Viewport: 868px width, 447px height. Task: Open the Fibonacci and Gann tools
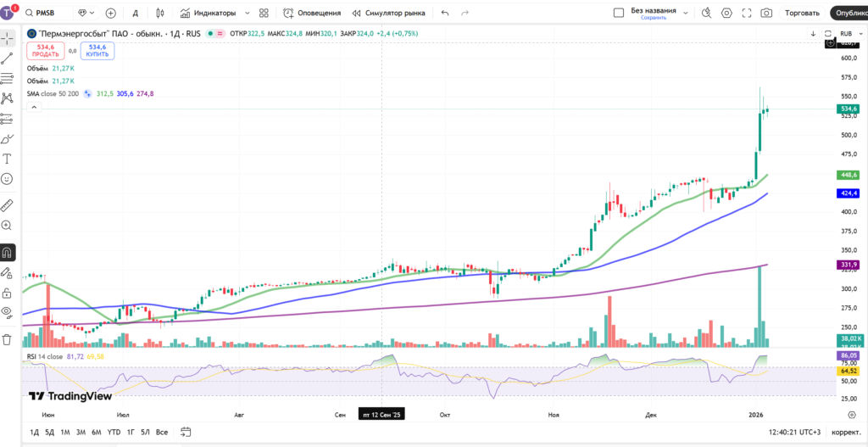click(x=8, y=78)
